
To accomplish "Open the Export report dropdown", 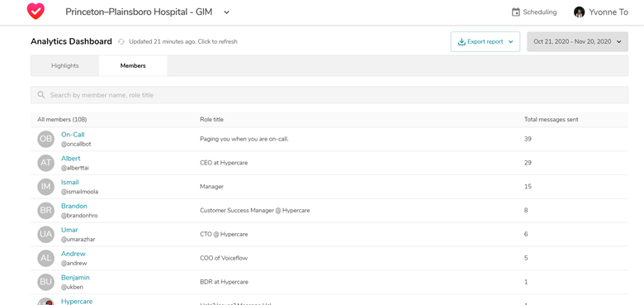I will click(x=485, y=41).
